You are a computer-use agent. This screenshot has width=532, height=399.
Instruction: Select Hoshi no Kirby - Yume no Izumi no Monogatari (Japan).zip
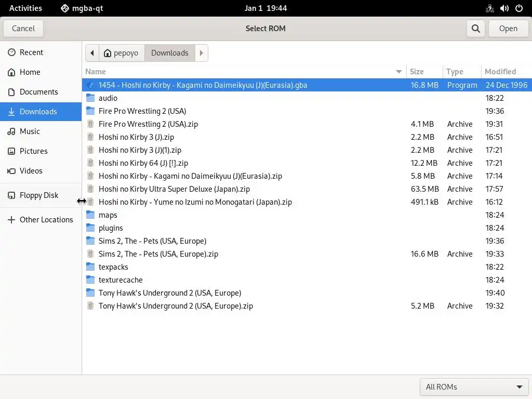tap(307, 202)
